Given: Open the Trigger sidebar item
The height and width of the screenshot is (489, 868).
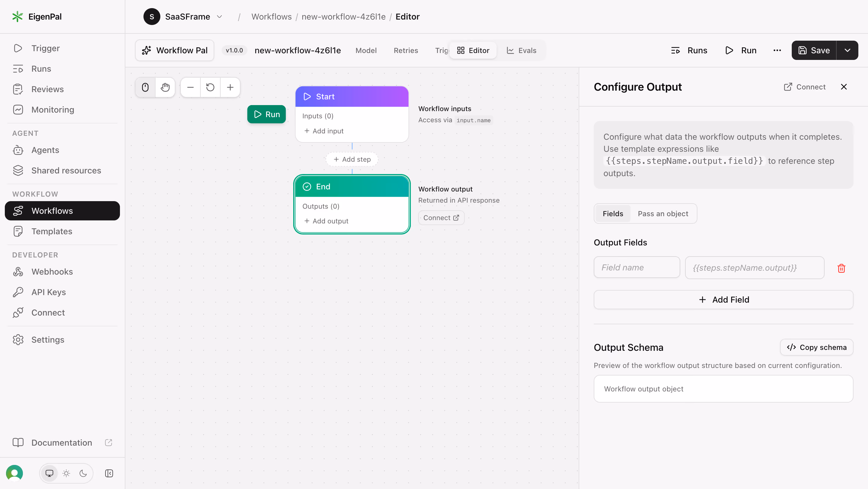Looking at the screenshot, I should [x=62, y=48].
